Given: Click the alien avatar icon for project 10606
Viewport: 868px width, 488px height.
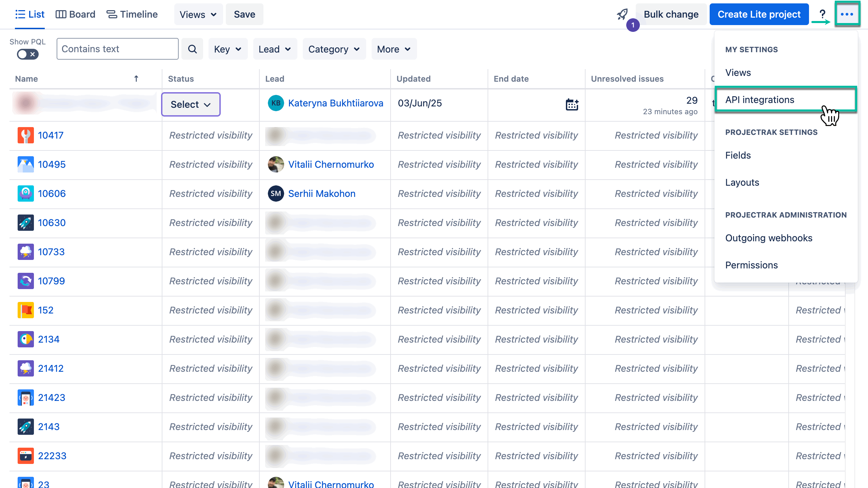Looking at the screenshot, I should [x=25, y=194].
